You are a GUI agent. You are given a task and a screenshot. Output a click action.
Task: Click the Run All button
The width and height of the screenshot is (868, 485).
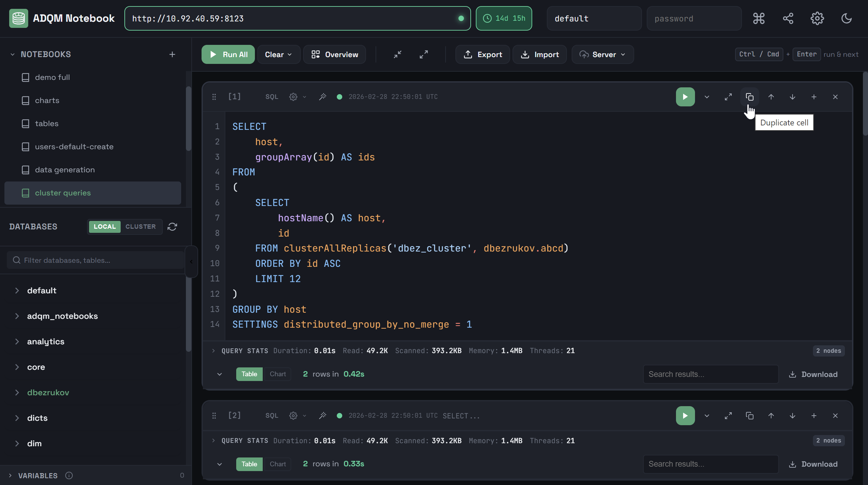point(228,54)
